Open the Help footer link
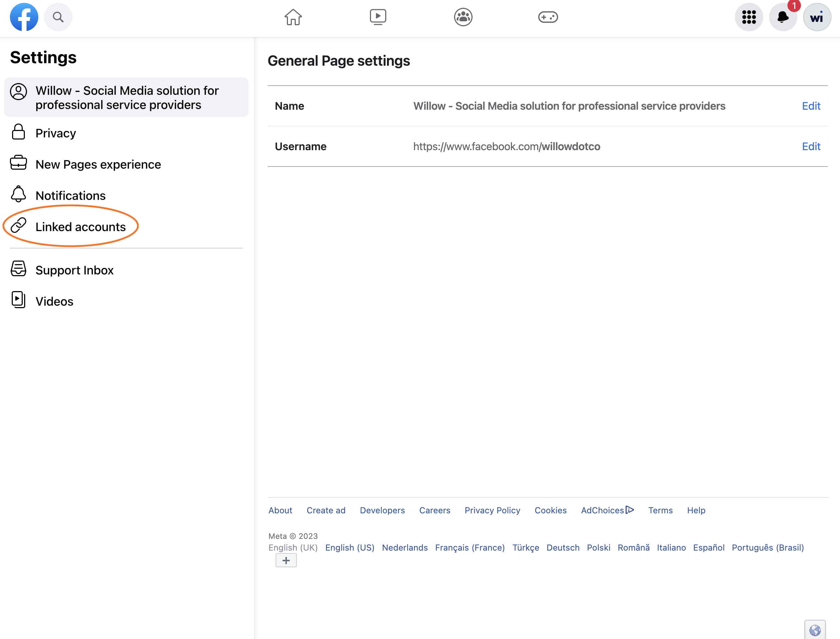Image resolution: width=840 pixels, height=639 pixels. [696, 510]
